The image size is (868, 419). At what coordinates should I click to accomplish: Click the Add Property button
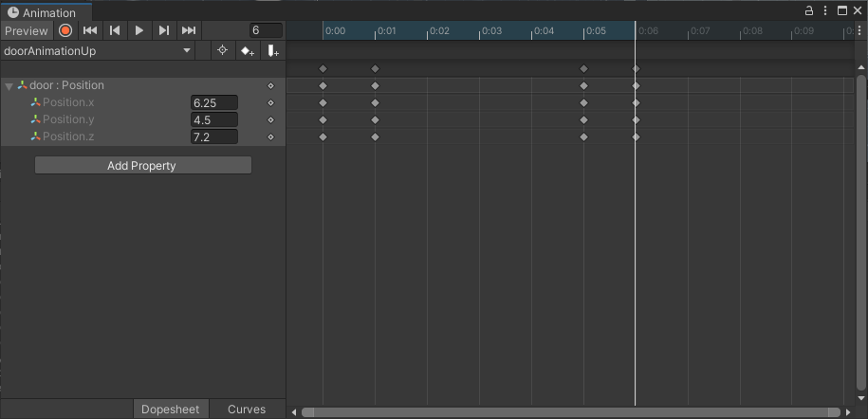pyautogui.click(x=142, y=166)
